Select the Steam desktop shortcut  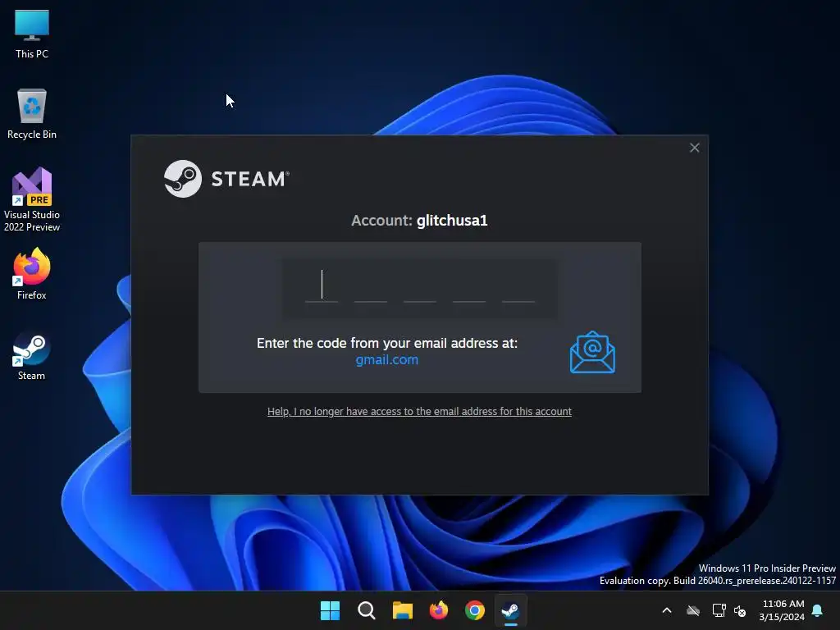click(x=32, y=356)
